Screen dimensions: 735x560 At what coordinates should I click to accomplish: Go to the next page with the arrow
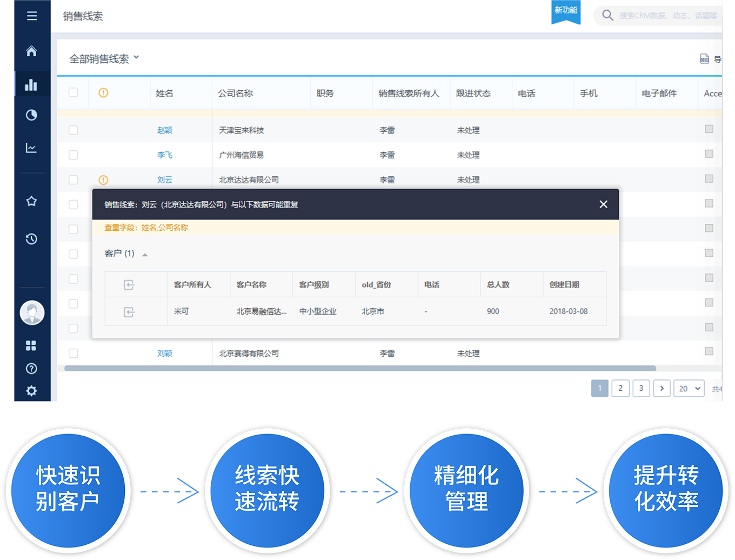pos(661,388)
